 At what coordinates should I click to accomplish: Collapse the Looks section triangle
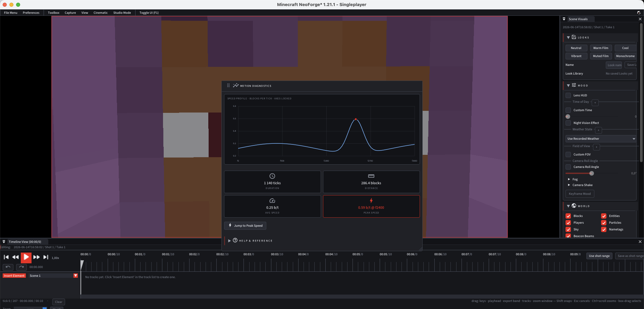568,37
